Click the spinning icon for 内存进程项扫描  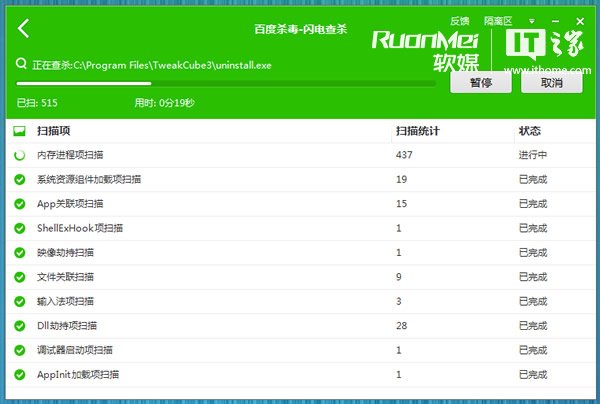(x=19, y=155)
